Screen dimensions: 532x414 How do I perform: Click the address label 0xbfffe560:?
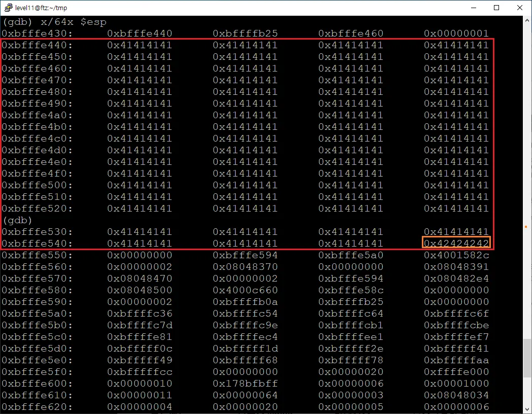tap(37, 267)
